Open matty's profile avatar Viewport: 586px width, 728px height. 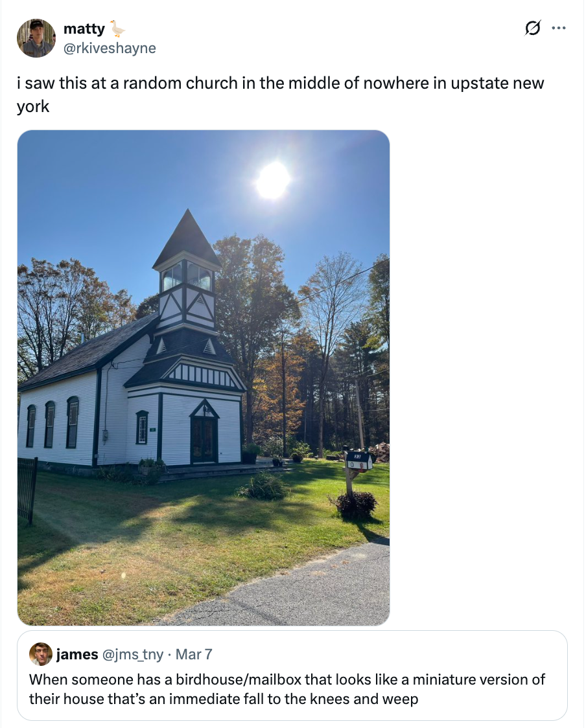point(36,38)
